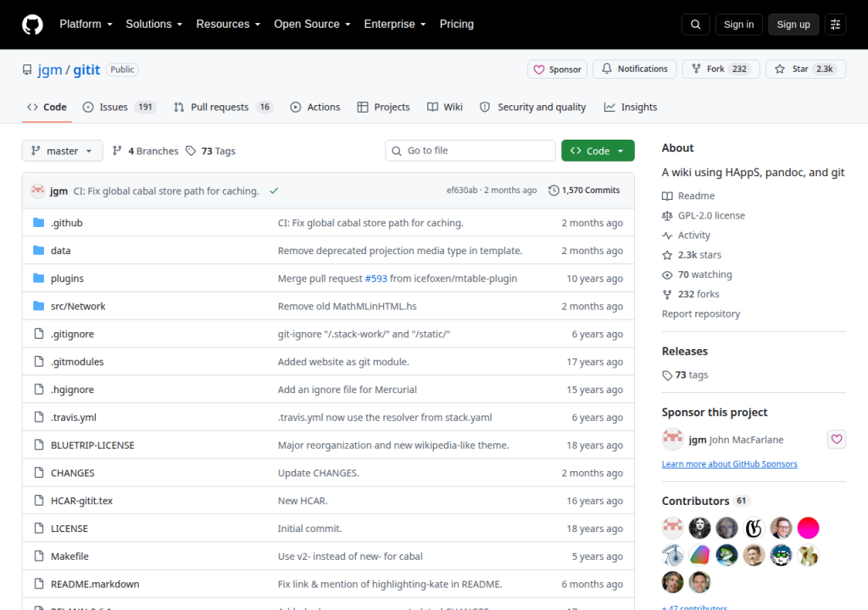Open the GitHub home logo
Image resolution: width=868 pixels, height=610 pixels.
pyautogui.click(x=32, y=25)
